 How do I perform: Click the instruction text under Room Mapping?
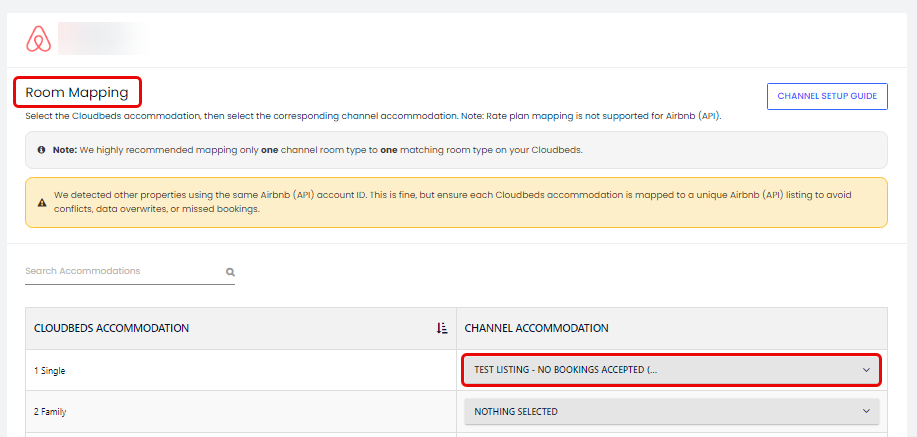tap(373, 116)
